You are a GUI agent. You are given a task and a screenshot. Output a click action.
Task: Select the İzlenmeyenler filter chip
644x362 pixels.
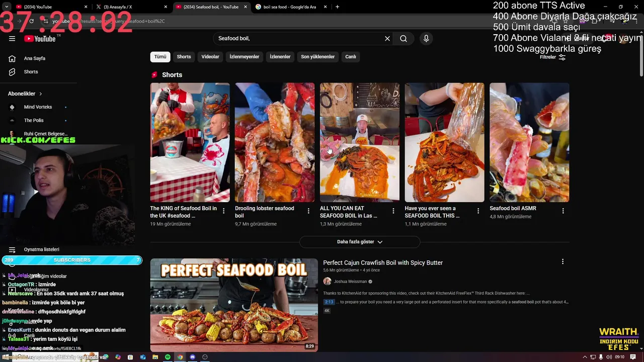[x=245, y=57]
